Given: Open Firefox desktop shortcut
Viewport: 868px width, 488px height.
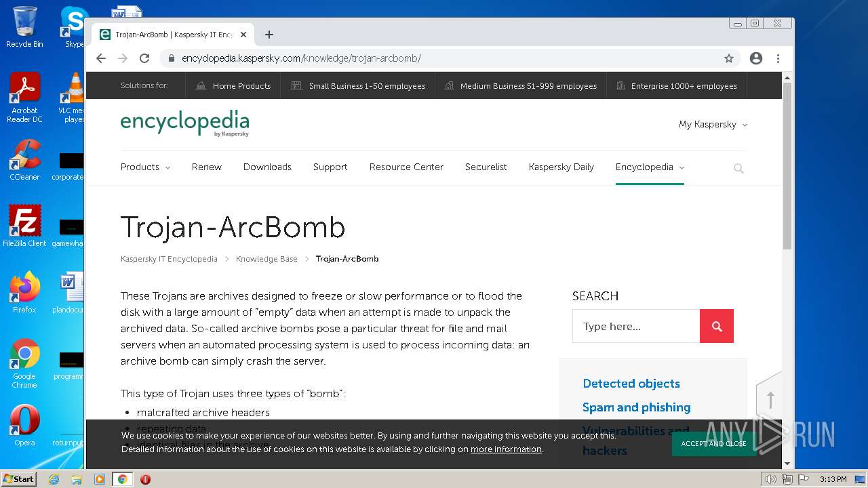Looking at the screenshot, I should 24,293.
